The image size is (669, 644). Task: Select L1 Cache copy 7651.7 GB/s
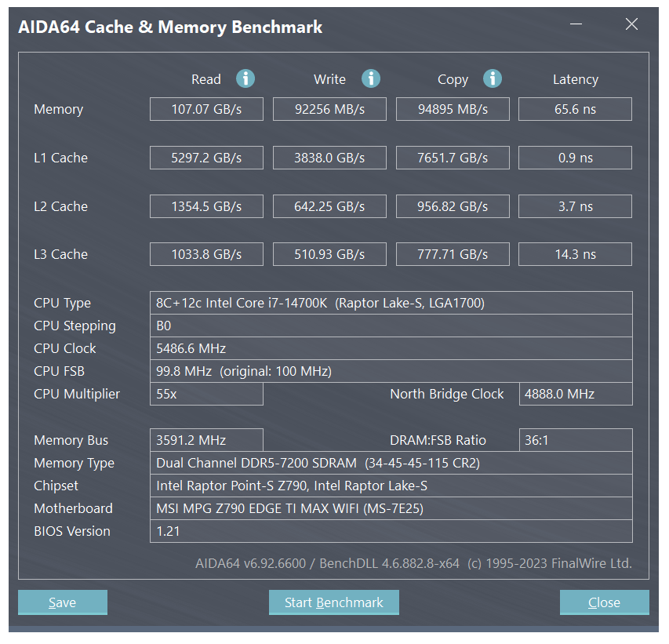[453, 158]
